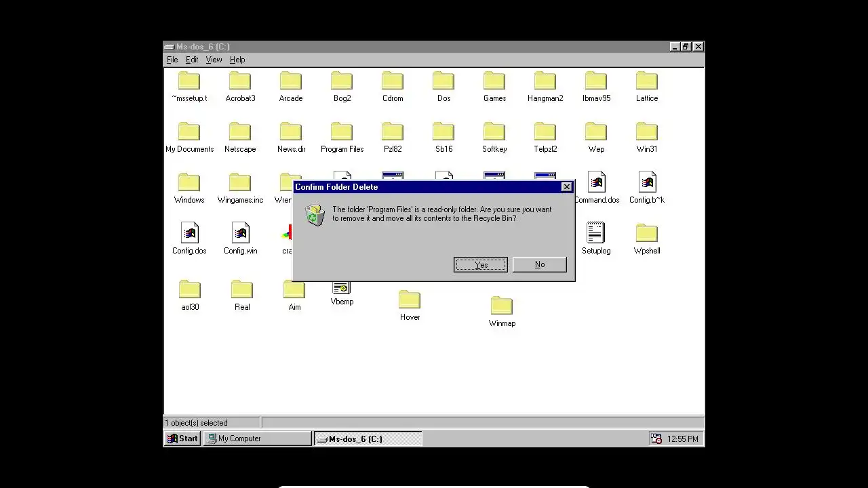Select the ~mssetup.t folder icon
This screenshot has width=868, height=488.
click(x=189, y=81)
